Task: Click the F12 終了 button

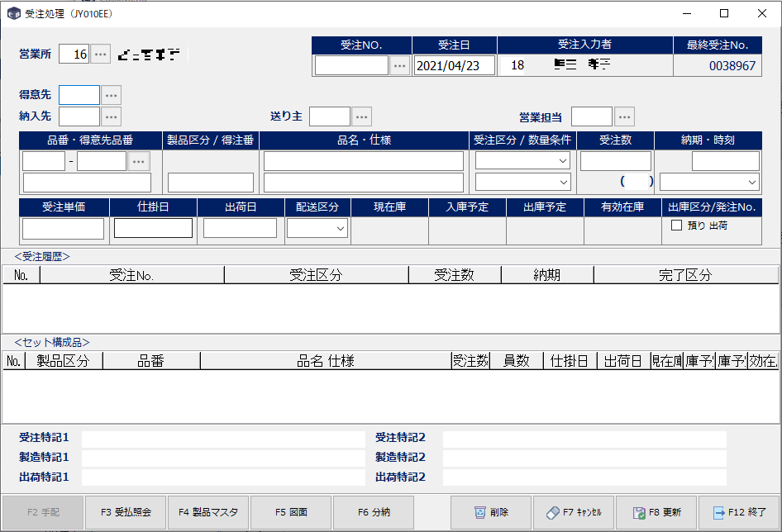Action: pyautogui.click(x=739, y=512)
